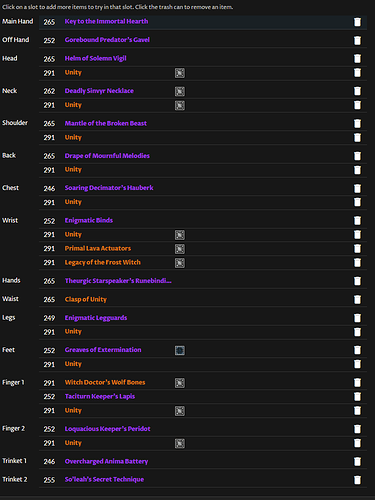Remove Overcharged Anima Battery with trash icon

(x=357, y=462)
